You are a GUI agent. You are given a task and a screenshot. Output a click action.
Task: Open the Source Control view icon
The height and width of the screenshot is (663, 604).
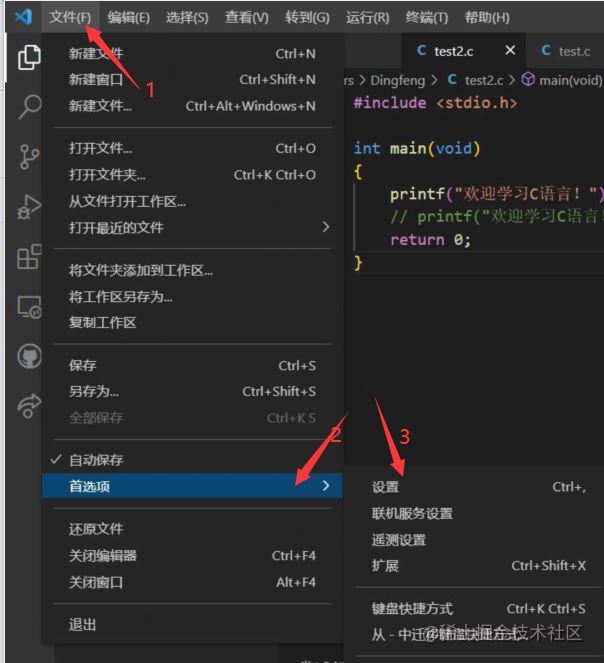point(29,157)
